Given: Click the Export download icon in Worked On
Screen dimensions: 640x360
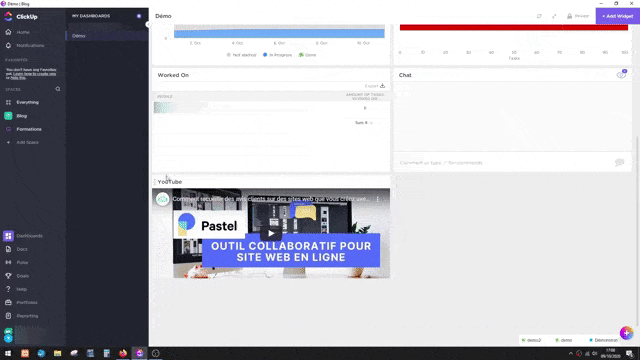Looking at the screenshot, I should tap(382, 86).
